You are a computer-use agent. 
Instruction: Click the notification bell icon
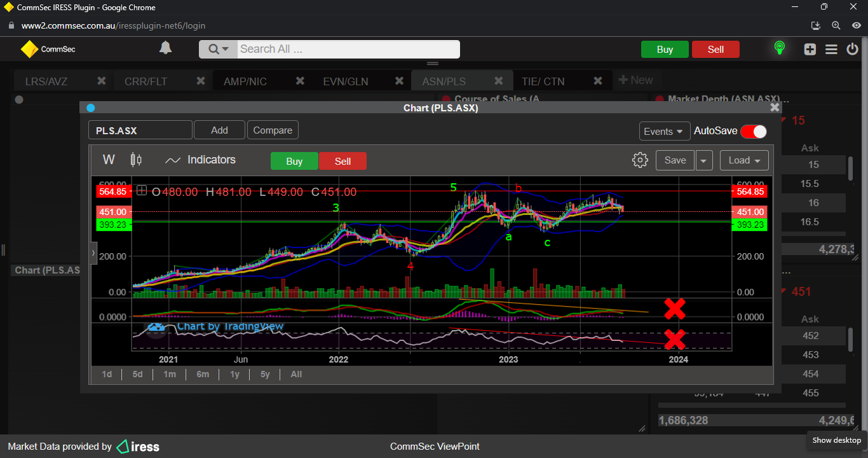(x=165, y=48)
